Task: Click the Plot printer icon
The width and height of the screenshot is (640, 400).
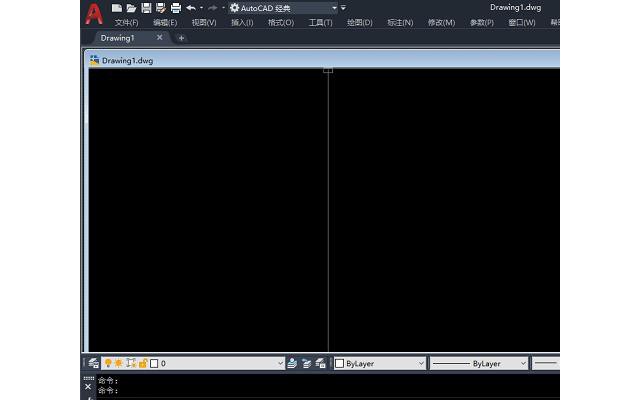Action: (x=176, y=8)
